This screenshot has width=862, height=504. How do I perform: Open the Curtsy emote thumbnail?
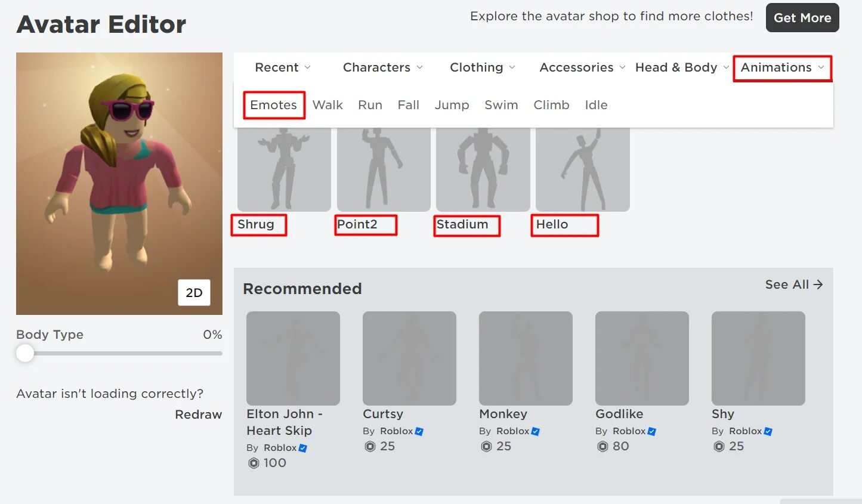click(409, 358)
